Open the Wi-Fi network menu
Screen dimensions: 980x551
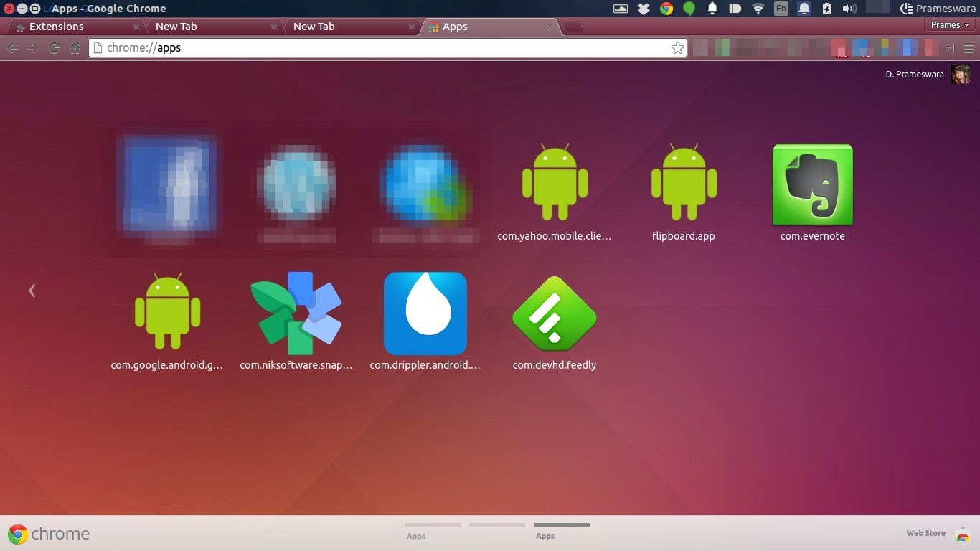[758, 9]
